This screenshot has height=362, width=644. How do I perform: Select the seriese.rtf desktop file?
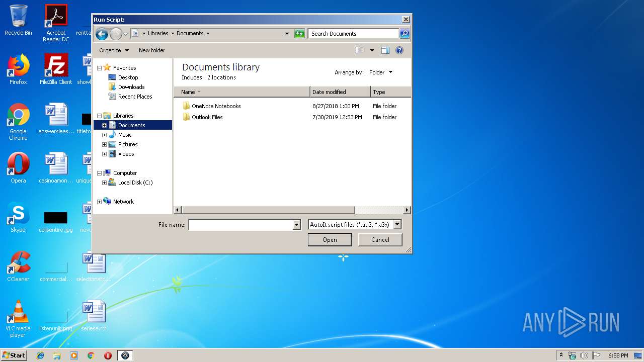(94, 316)
